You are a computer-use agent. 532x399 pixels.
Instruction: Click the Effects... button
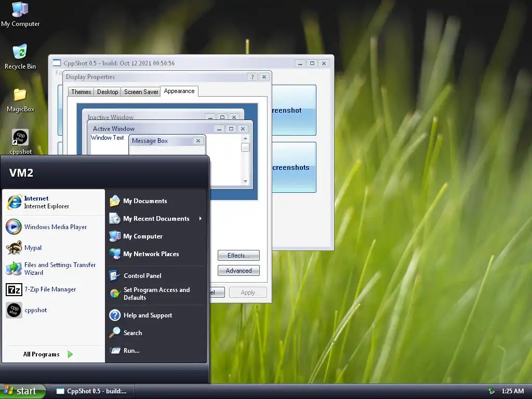point(238,256)
